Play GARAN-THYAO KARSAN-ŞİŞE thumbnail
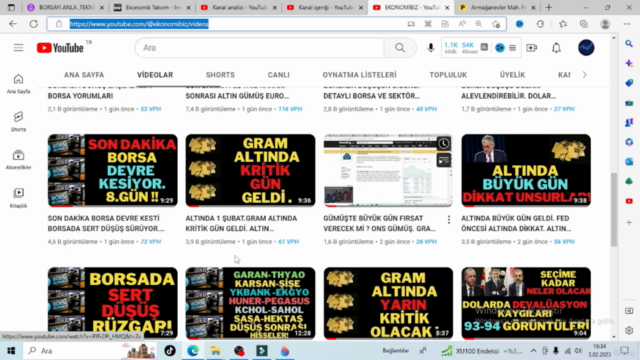Screen dimensions: 640x360 (x=250, y=303)
